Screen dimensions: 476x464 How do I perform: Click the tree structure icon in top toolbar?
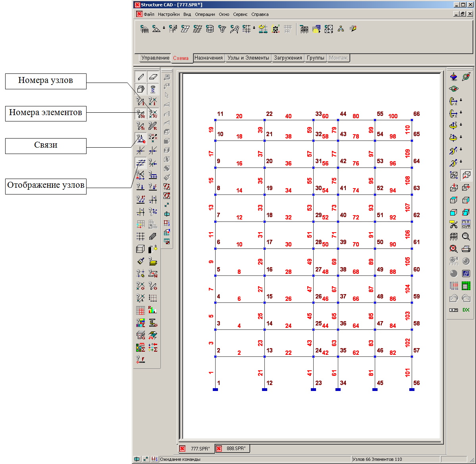[341, 29]
